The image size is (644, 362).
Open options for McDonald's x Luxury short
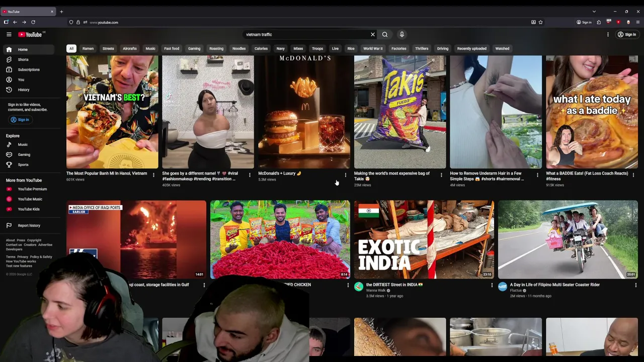click(346, 175)
